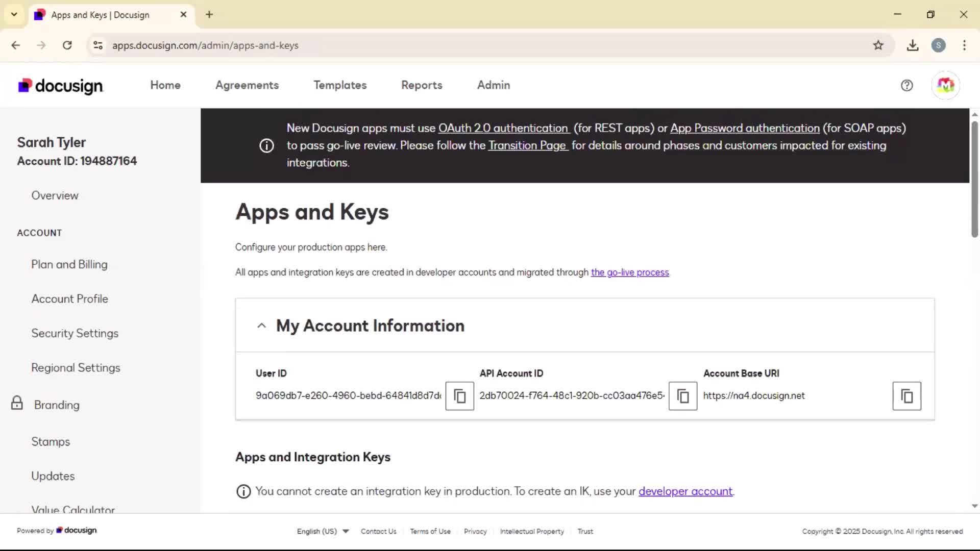Open Branding in sidebar

tap(57, 405)
